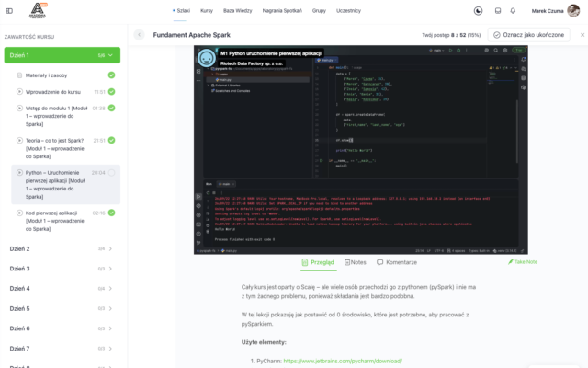Image resolution: width=588 pixels, height=368 pixels.
Task: Open the Materiały i zasoby lesson
Action: 47,75
